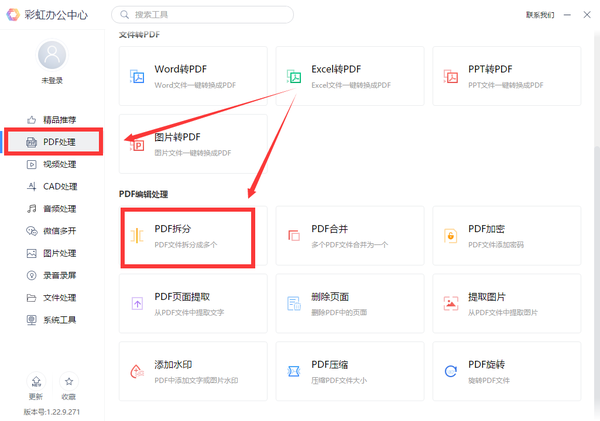The image size is (600, 421).
Task: Open the Excel转PDF converter
Action: (349, 75)
